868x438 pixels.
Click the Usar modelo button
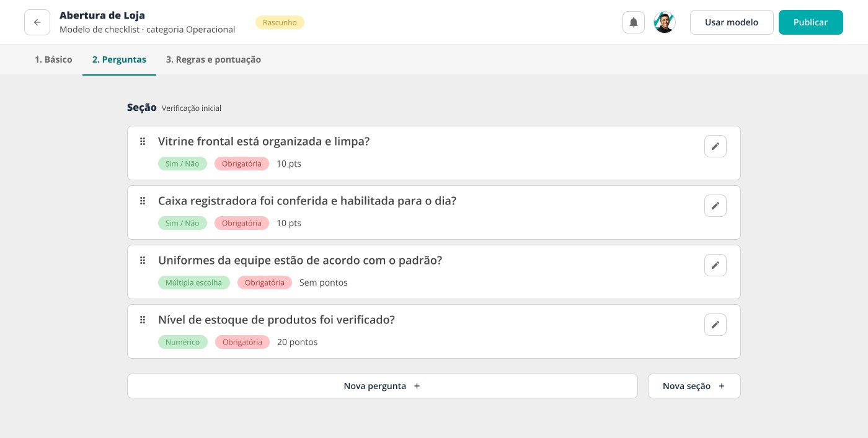pos(732,22)
